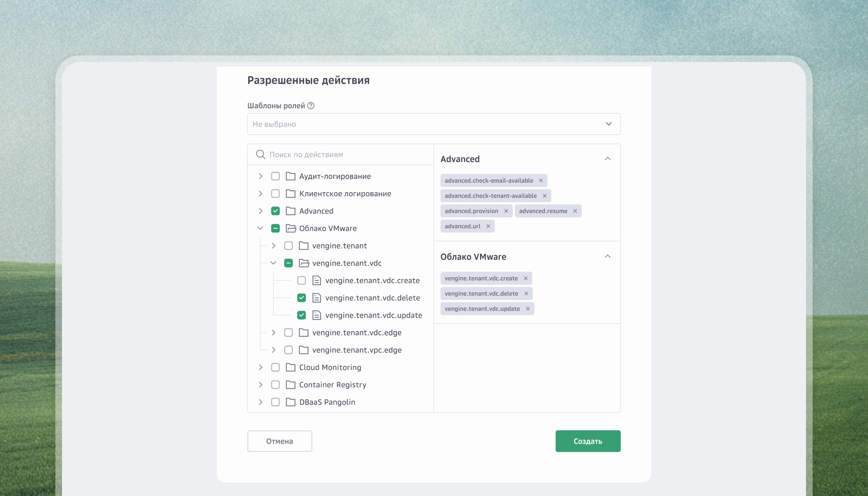Check the Аудит-логирование checkbox
Image resolution: width=868 pixels, height=496 pixels.
[x=275, y=176]
